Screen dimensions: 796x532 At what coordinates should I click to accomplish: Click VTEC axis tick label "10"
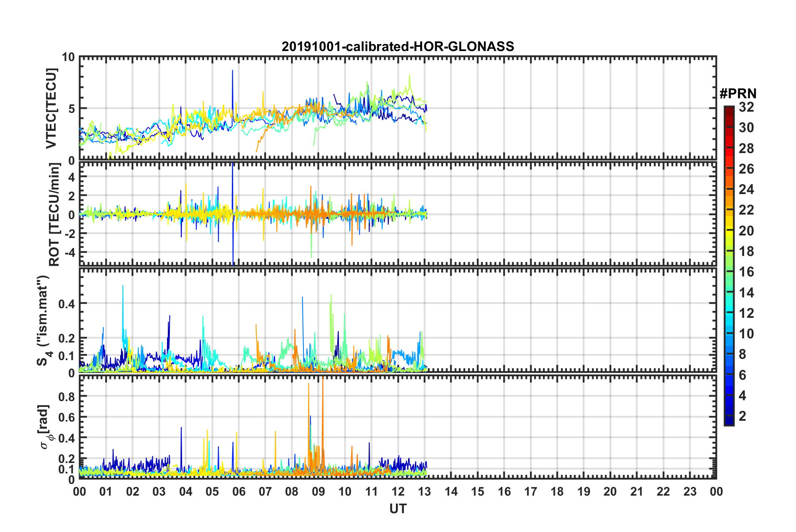tap(68, 57)
